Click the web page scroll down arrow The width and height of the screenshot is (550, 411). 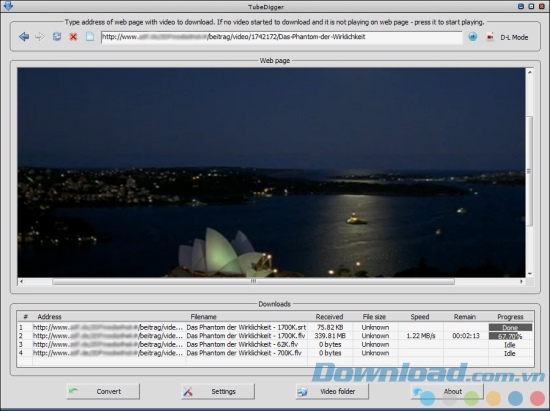[530, 274]
